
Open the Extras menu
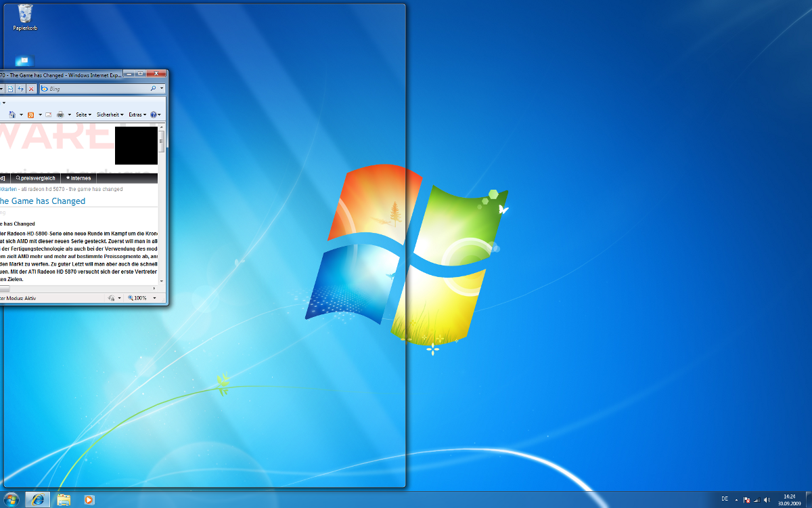pyautogui.click(x=137, y=114)
